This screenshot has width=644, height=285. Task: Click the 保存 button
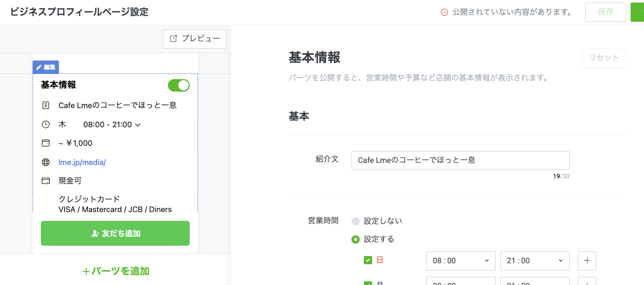click(x=606, y=12)
